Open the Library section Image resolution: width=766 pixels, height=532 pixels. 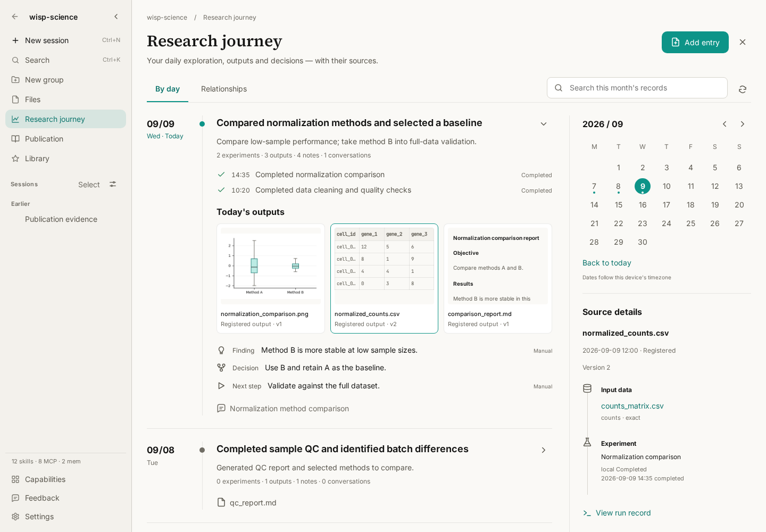tap(65, 159)
